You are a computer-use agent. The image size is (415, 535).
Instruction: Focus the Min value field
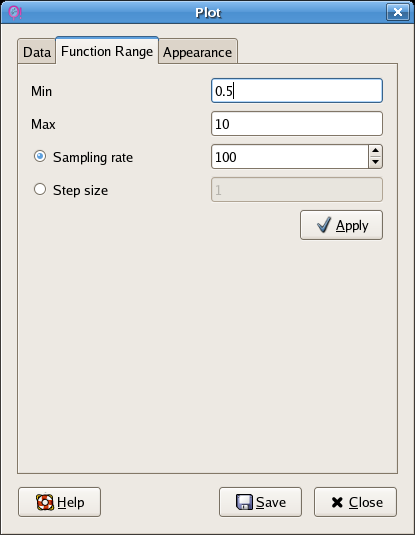click(297, 91)
